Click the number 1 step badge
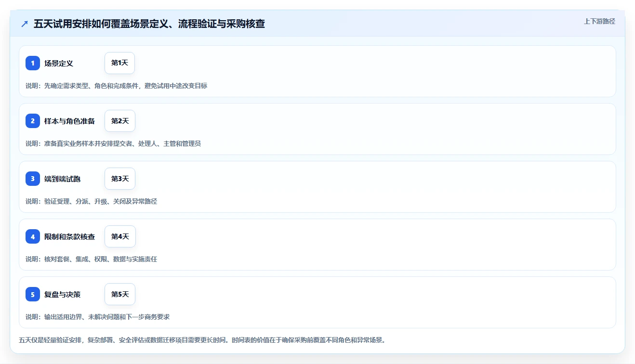This screenshot has height=364, width=635. pyautogui.click(x=33, y=63)
